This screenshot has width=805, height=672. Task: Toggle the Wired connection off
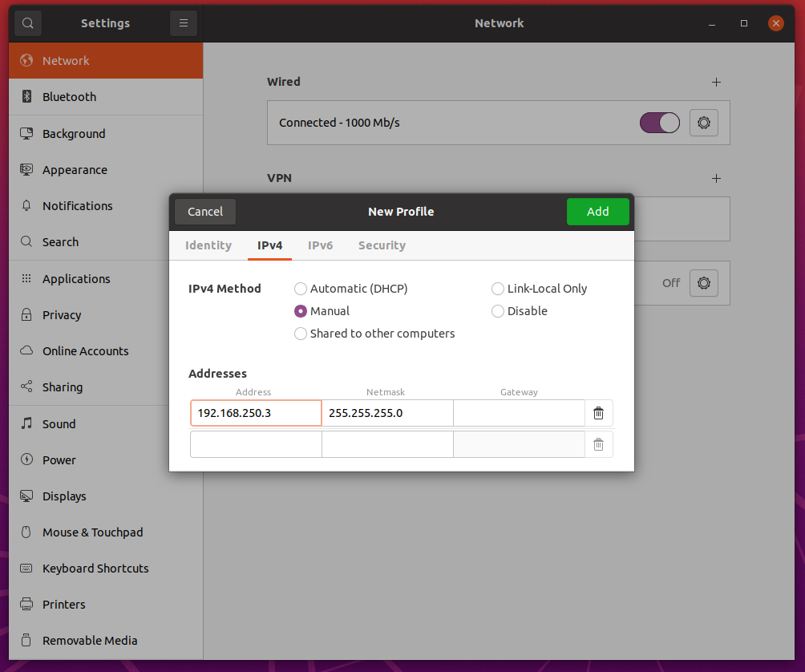pos(659,123)
